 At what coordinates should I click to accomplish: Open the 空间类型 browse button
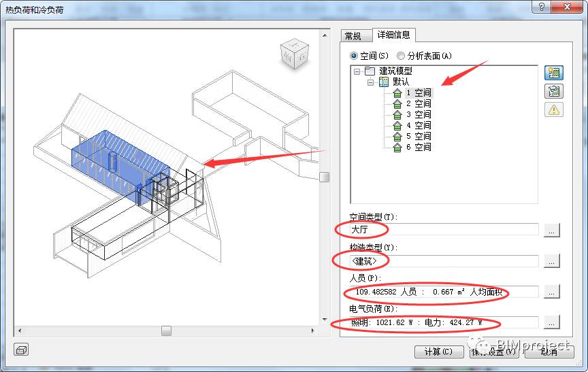[x=551, y=230]
